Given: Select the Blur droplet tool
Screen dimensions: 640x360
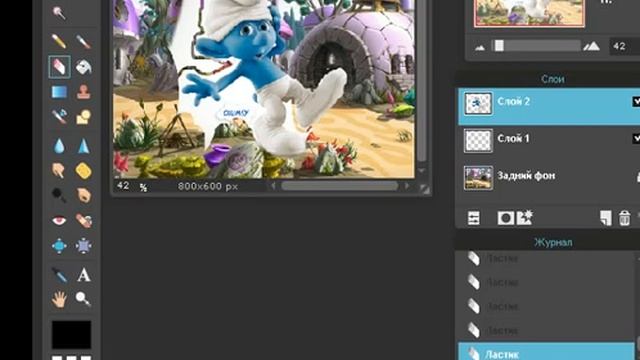Looking at the screenshot, I should [x=59, y=146].
